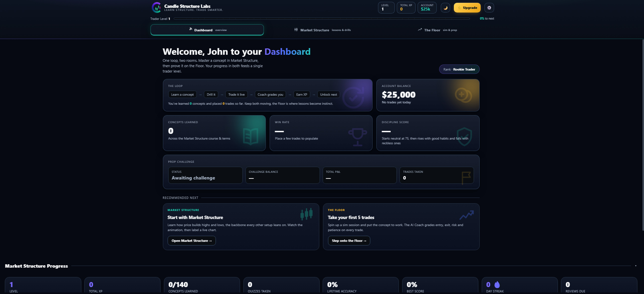Screen dimensions: 644x294
Task: Click the 0/140 Concepts Learned stat card
Action: [202, 285]
